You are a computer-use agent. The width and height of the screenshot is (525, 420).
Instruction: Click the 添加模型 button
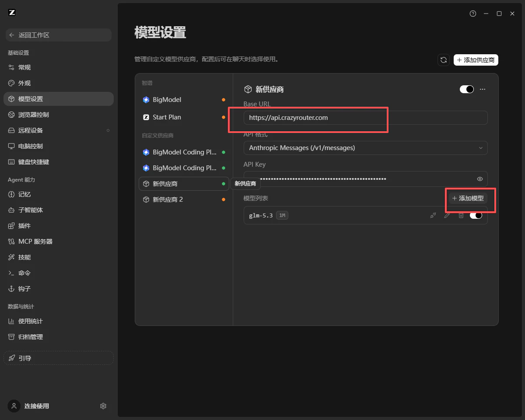468,198
